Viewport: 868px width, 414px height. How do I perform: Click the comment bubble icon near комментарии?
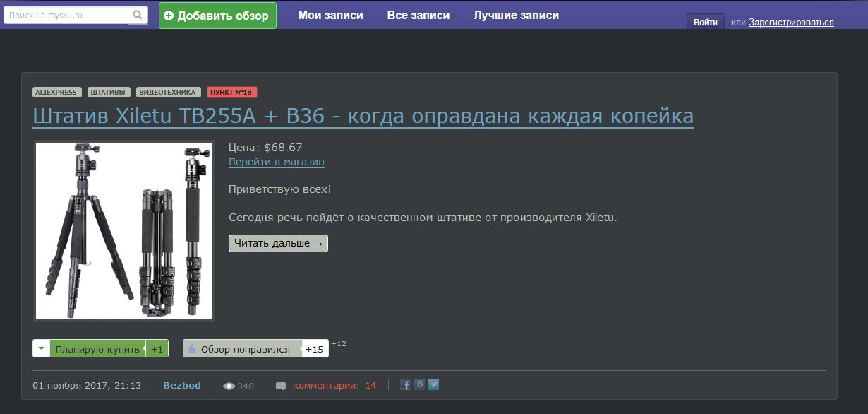pyautogui.click(x=280, y=385)
